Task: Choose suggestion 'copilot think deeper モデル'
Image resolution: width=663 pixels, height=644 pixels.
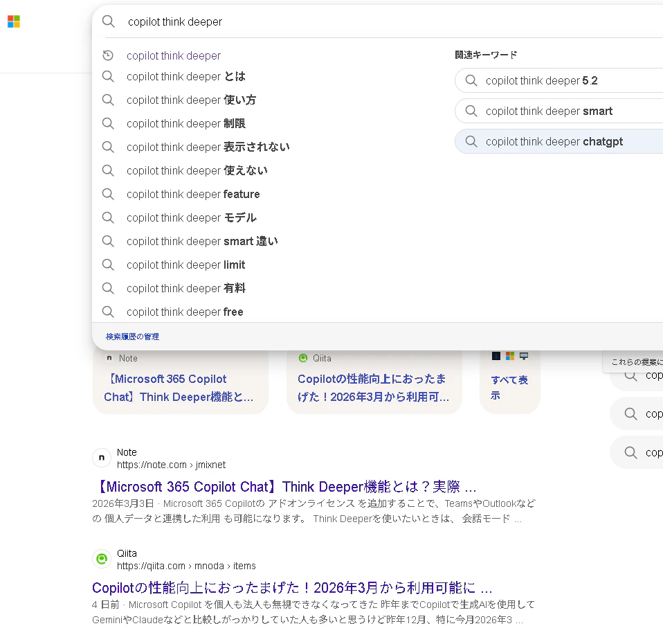Action: click(x=192, y=217)
